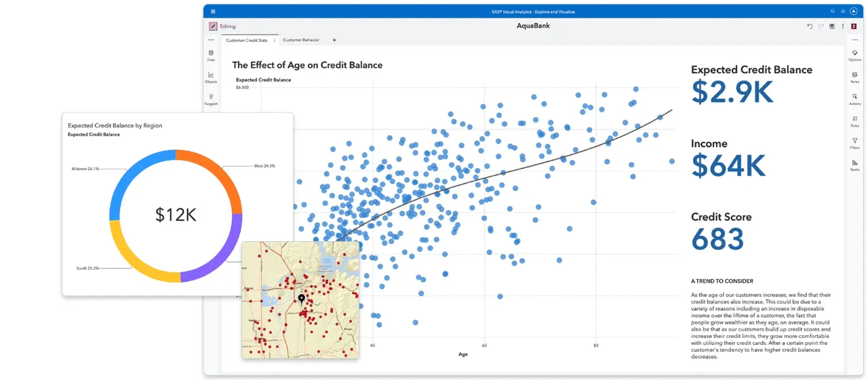This screenshot has height=380, width=868.
Task: Switch to Customer Behavior tab
Action: tap(301, 40)
